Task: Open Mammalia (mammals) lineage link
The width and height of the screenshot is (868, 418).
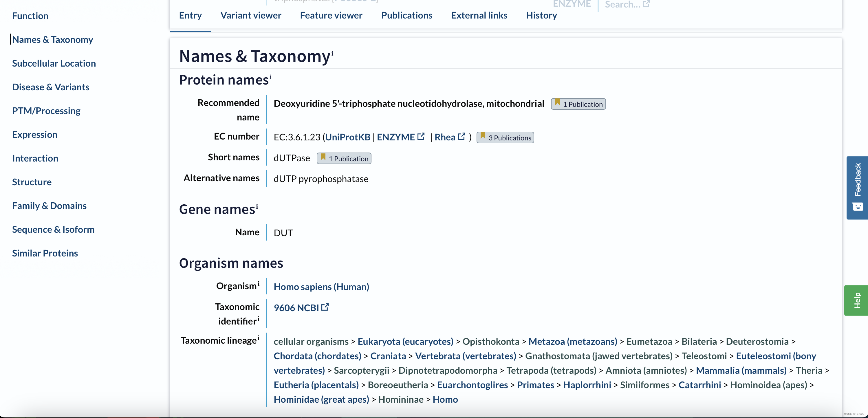Action: 741,371
